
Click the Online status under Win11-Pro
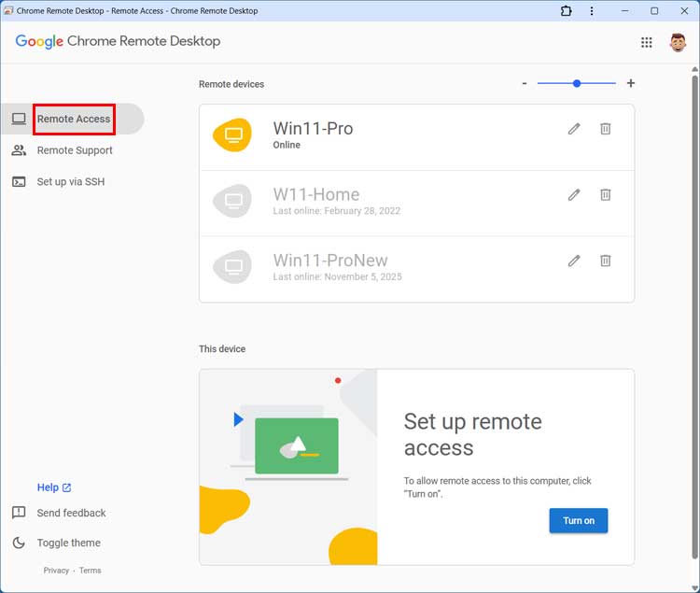tap(287, 145)
